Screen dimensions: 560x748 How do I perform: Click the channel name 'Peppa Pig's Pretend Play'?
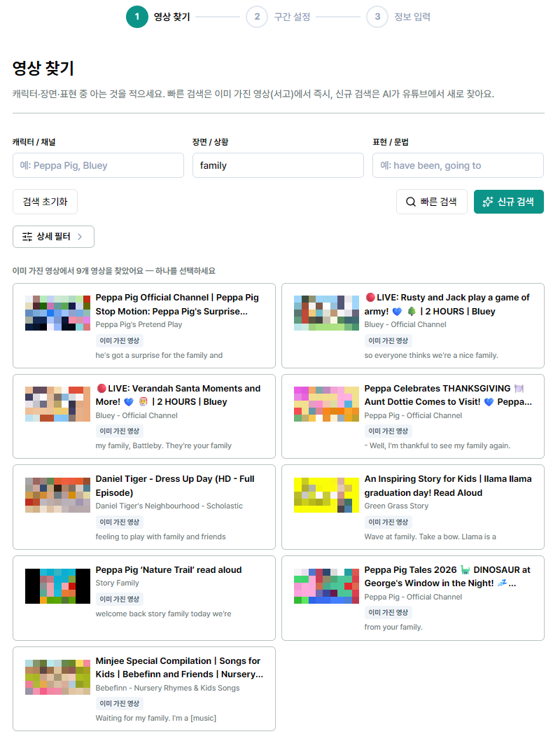click(x=139, y=324)
